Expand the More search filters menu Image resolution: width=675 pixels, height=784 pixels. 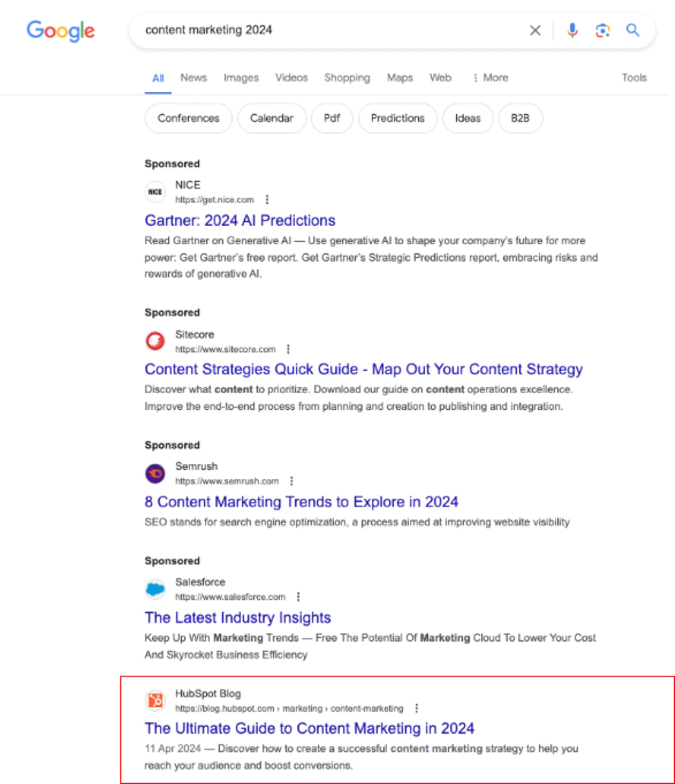pos(490,78)
